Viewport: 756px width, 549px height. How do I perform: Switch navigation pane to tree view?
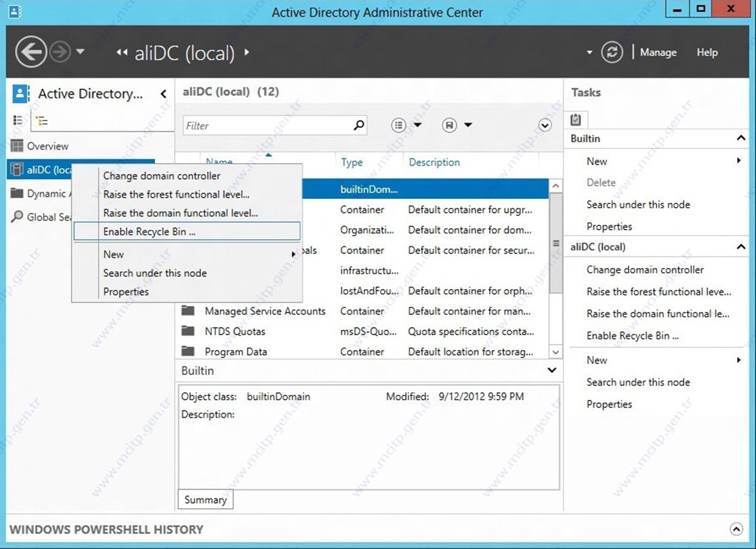click(43, 120)
